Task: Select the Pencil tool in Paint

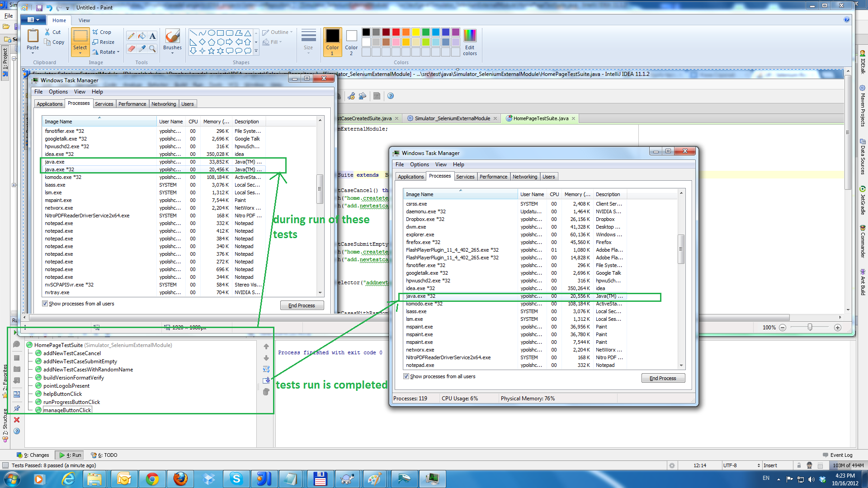Action: pyautogui.click(x=131, y=36)
